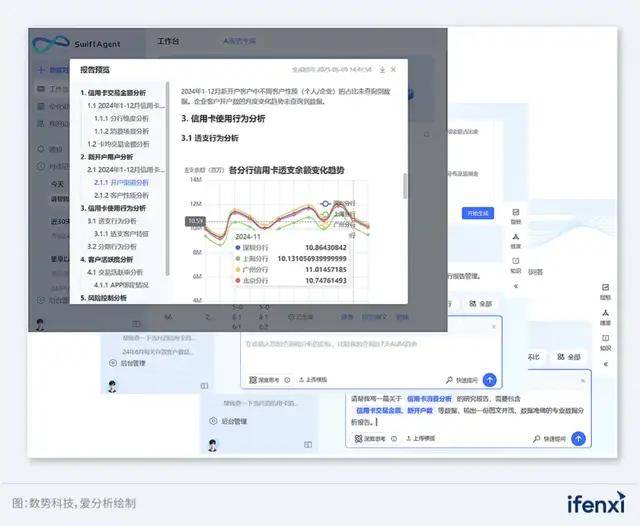Send the credit card report prompt with blue arrow
Viewport: 640px width, 526px height.
coord(578,439)
